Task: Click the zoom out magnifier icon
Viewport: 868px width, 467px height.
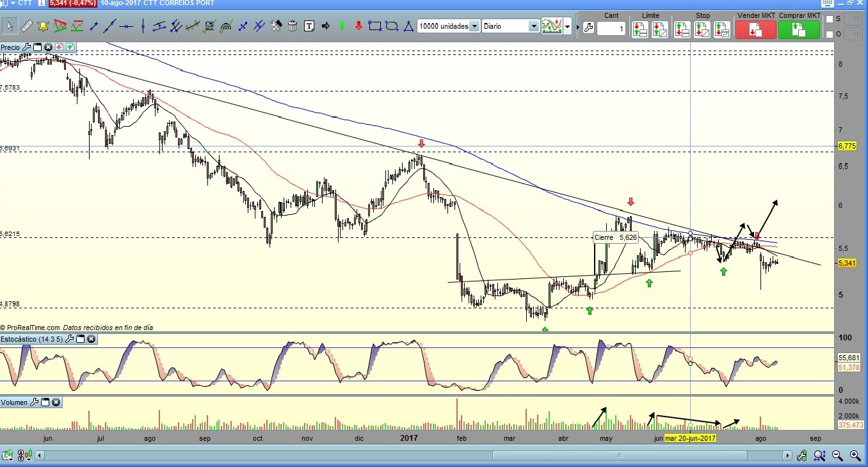Action: click(x=837, y=455)
